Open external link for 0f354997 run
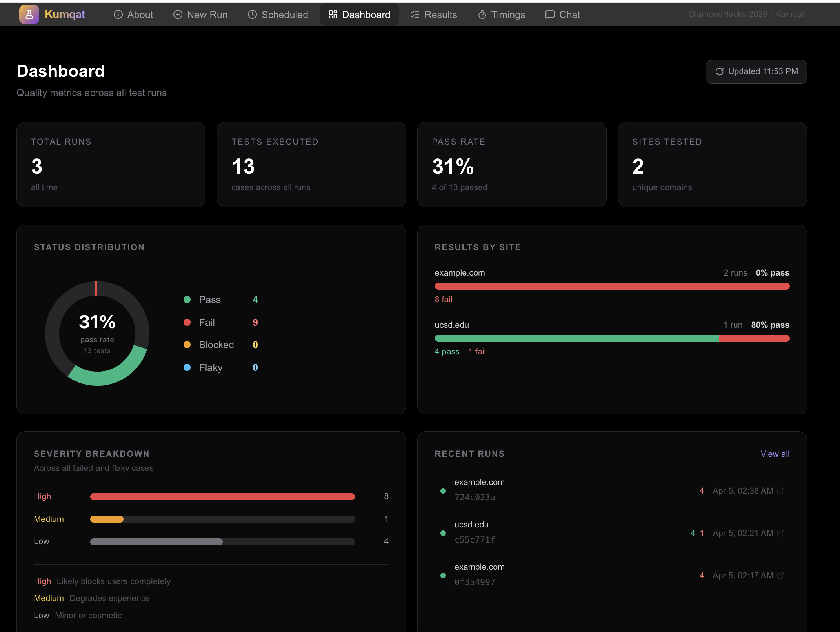This screenshot has width=840, height=632. (780, 575)
